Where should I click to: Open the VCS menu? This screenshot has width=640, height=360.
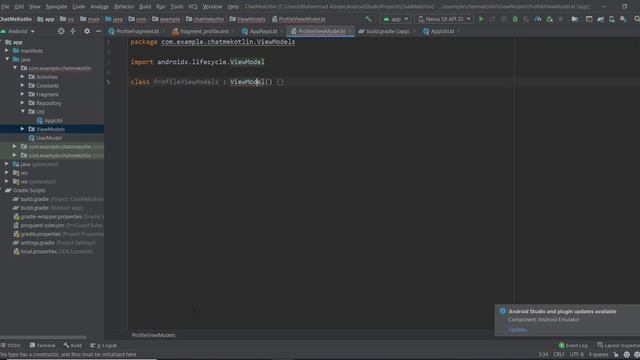193,7
